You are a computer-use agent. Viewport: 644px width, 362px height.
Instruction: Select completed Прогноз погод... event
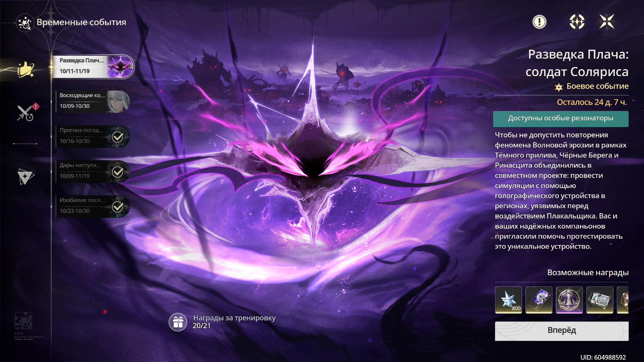pyautogui.click(x=92, y=136)
